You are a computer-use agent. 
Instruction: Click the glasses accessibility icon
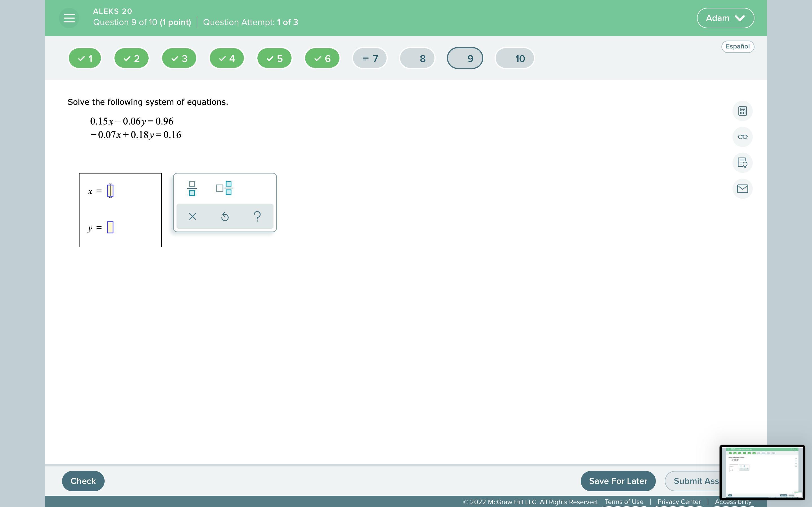point(742,137)
